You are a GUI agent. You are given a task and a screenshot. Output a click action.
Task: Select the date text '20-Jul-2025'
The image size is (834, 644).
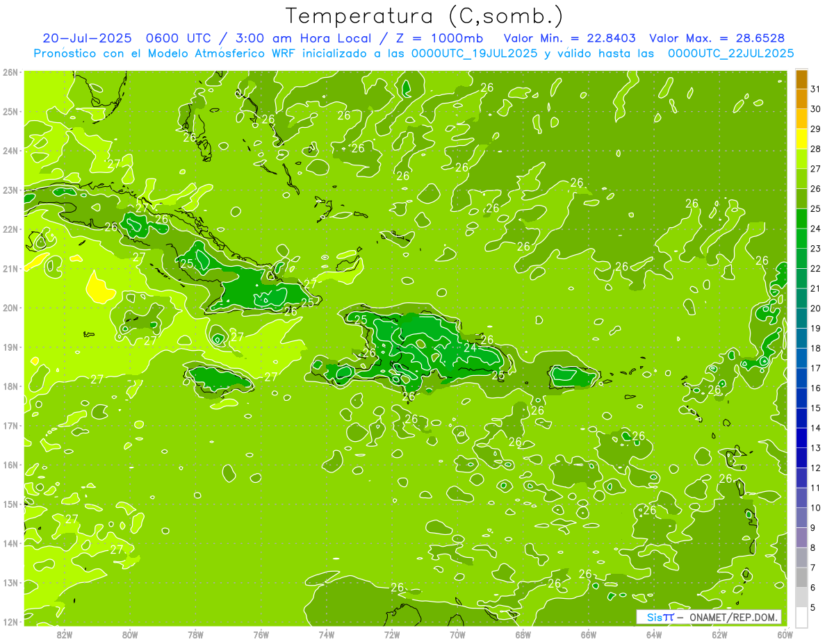point(87,38)
